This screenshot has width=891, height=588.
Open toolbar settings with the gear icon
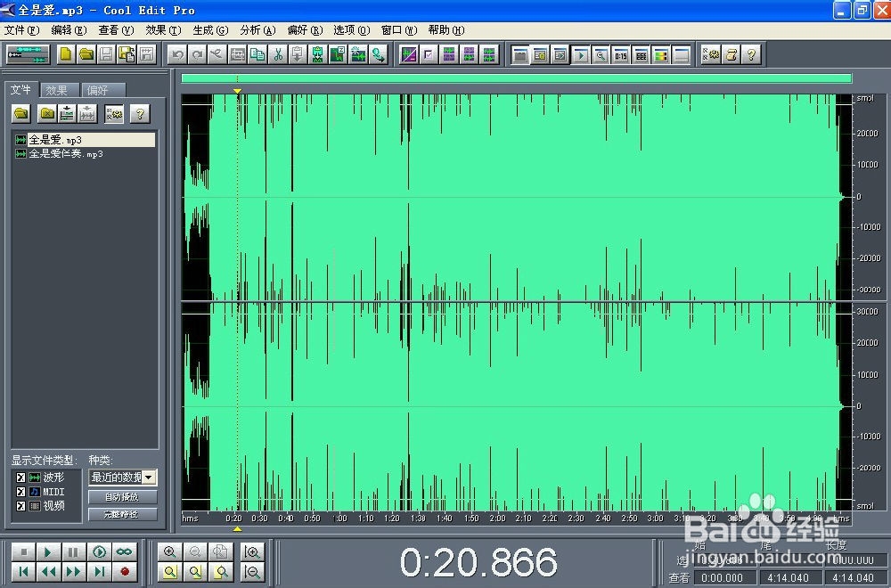[x=711, y=54]
